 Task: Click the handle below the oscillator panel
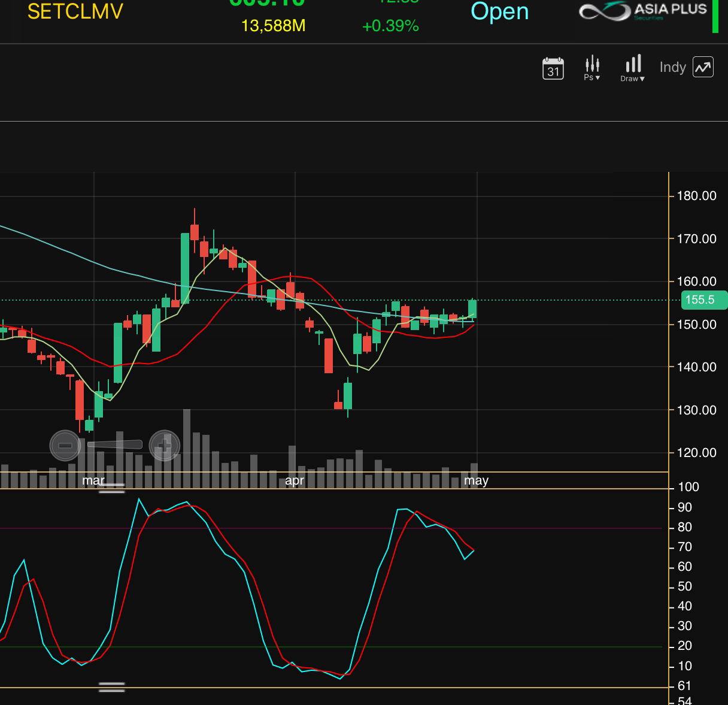coord(112,687)
